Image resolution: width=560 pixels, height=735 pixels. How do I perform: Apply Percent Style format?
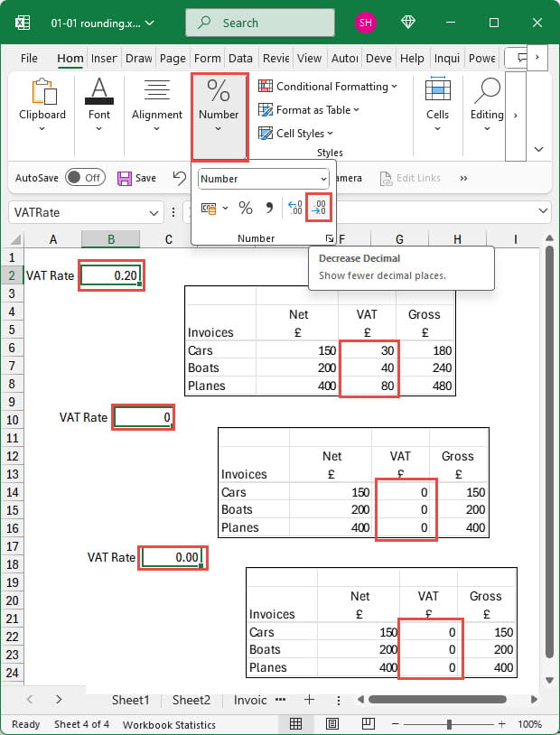246,209
